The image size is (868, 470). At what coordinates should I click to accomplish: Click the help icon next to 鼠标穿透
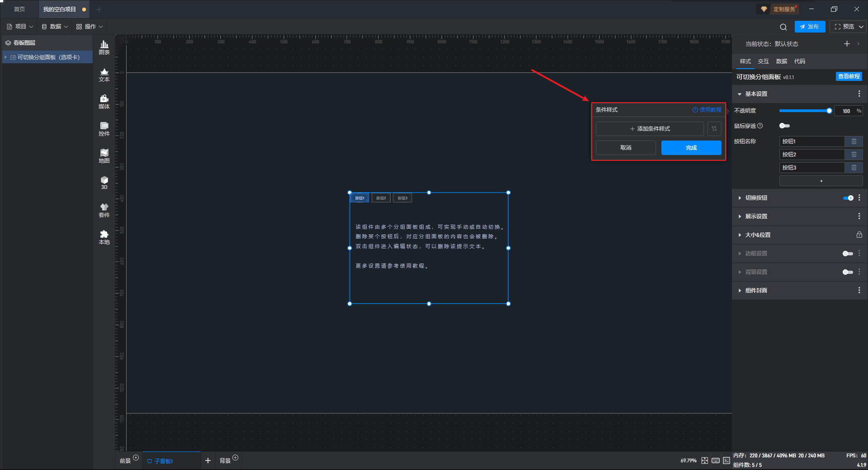[x=760, y=126]
